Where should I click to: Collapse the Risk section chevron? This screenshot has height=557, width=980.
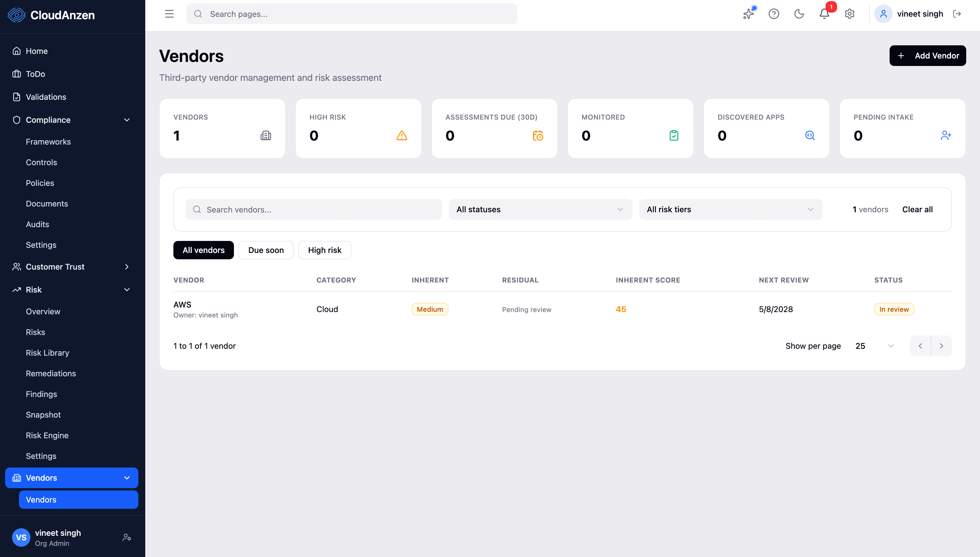[x=127, y=290]
